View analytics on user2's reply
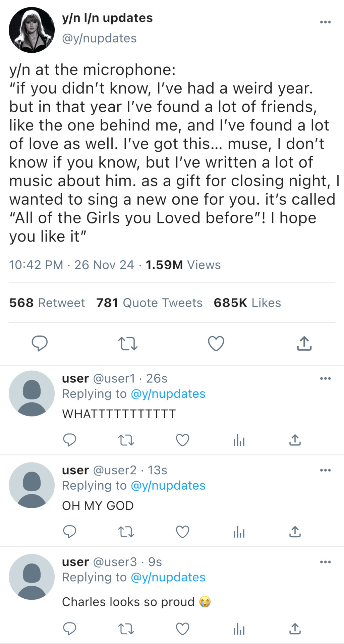Viewport: 344px width, 644px height. click(x=239, y=532)
